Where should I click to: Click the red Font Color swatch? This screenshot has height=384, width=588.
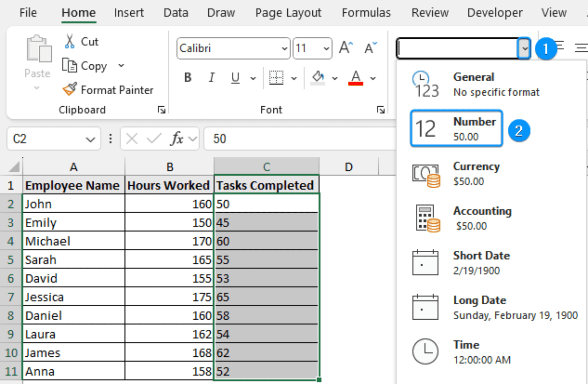point(355,83)
